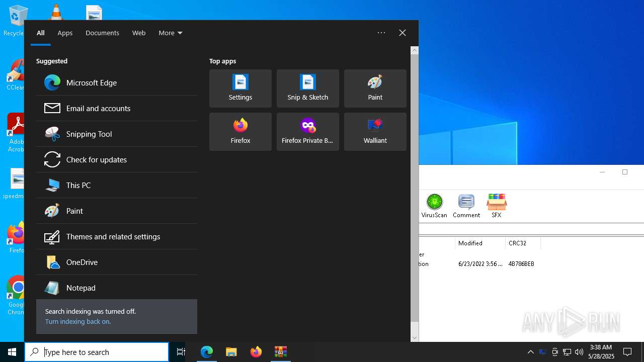The height and width of the screenshot is (362, 644).
Task: Select VLC media player desktop icon
Action: point(56,12)
